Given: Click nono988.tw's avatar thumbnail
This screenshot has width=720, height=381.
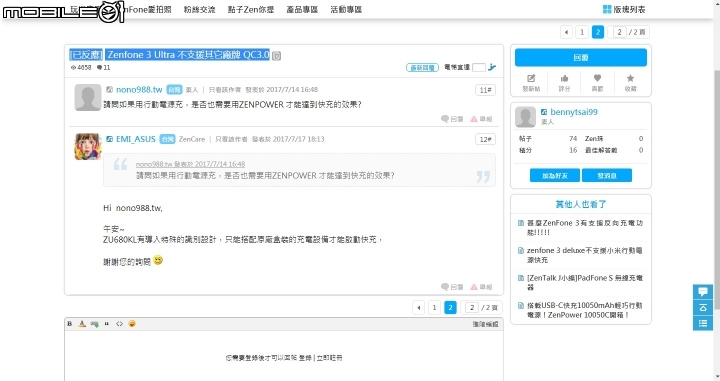Looking at the screenshot, I should pyautogui.click(x=88, y=97).
